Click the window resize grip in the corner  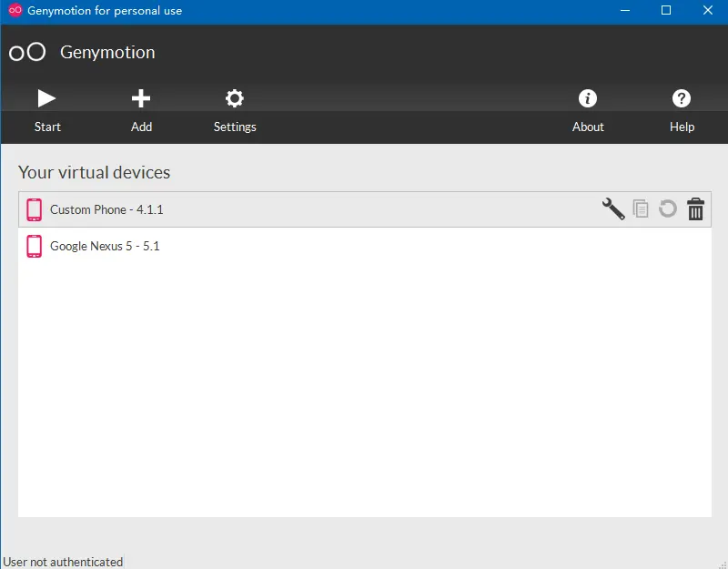click(723, 564)
